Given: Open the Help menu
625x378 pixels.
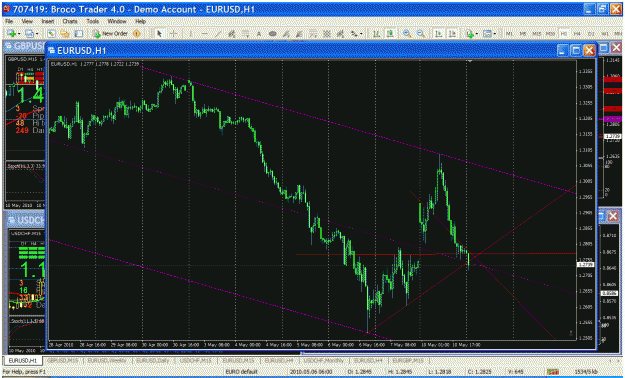Looking at the screenshot, I should click(140, 21).
